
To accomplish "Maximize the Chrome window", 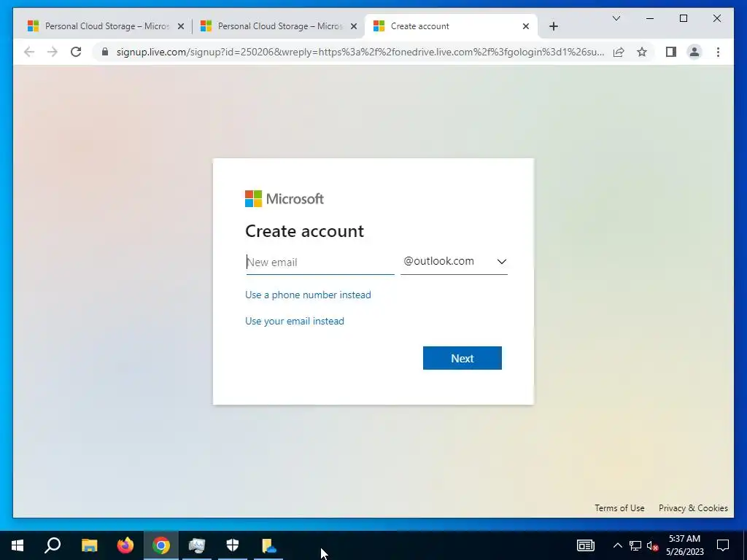I will click(683, 18).
